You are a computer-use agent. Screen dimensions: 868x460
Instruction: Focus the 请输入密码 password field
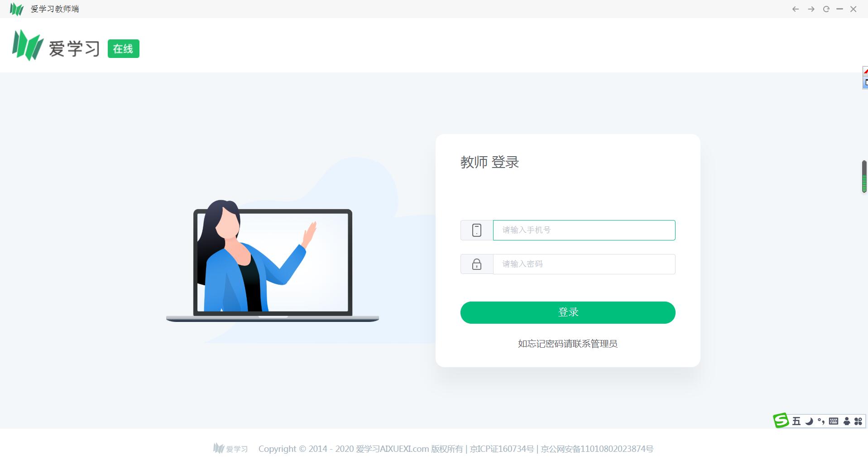pyautogui.click(x=584, y=264)
